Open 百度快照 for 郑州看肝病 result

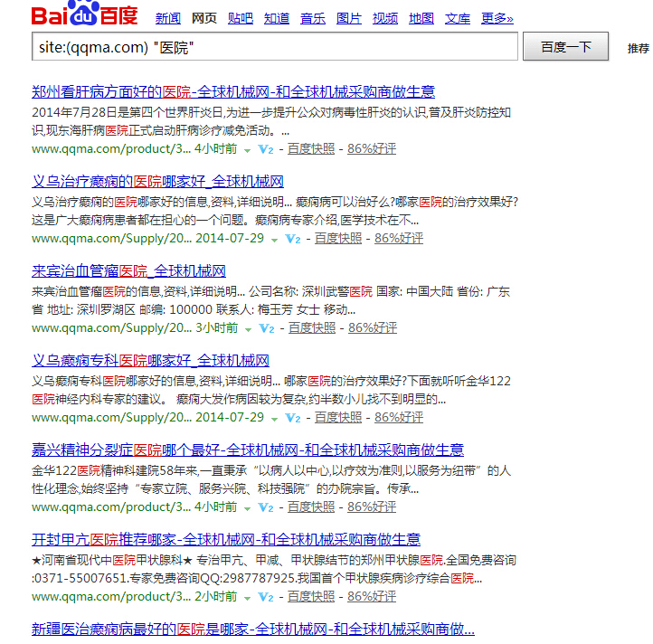311,148
